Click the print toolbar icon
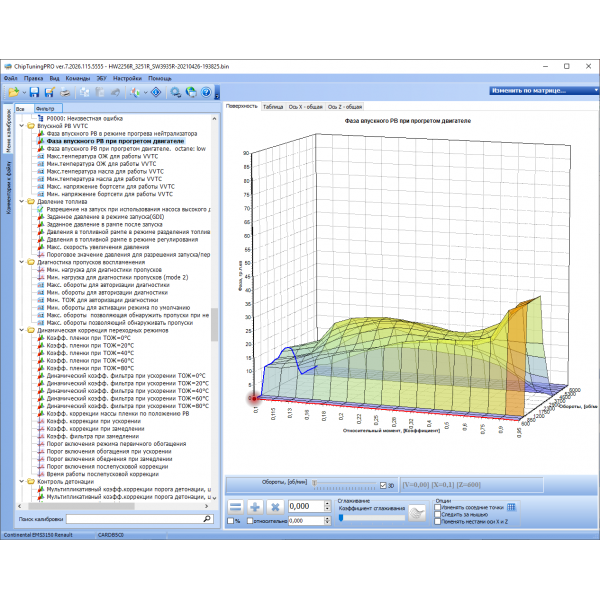 click(63, 91)
